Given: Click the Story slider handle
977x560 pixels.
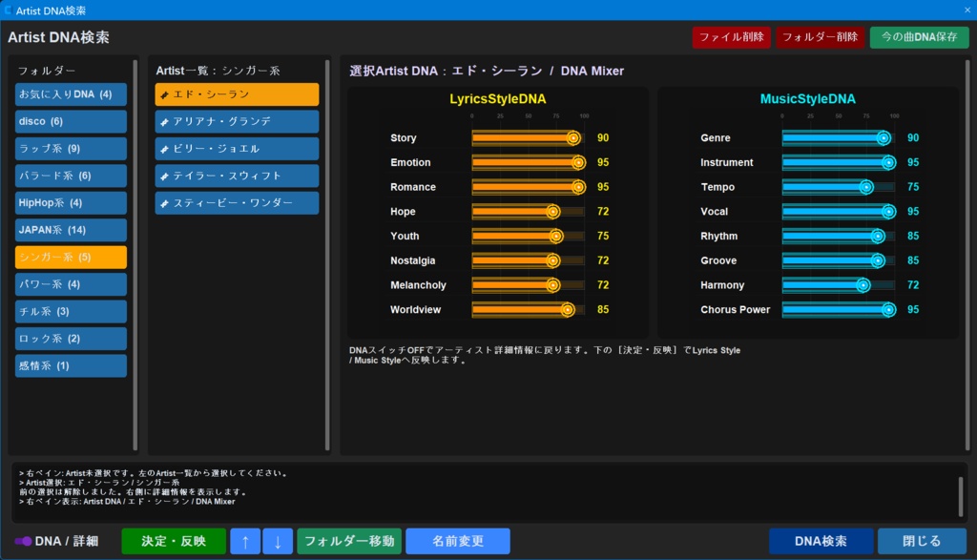Looking at the screenshot, I should click(573, 137).
